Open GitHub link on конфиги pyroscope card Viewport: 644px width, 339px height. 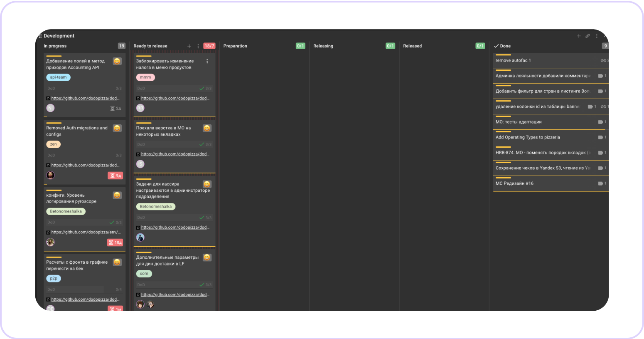pos(86,232)
